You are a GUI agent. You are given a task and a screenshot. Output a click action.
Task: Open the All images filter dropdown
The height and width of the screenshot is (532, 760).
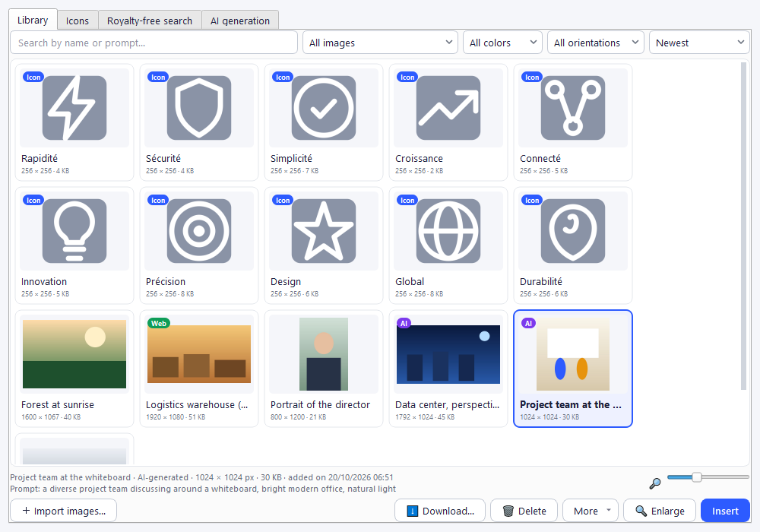point(380,43)
